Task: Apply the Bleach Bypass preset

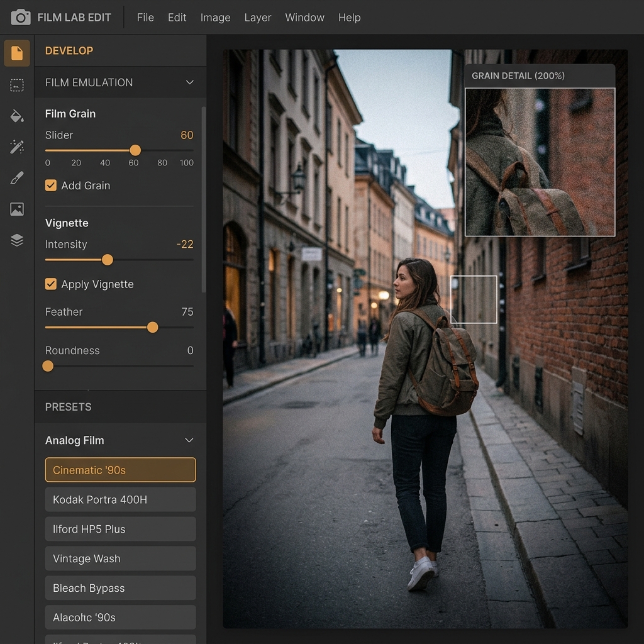Action: point(119,588)
